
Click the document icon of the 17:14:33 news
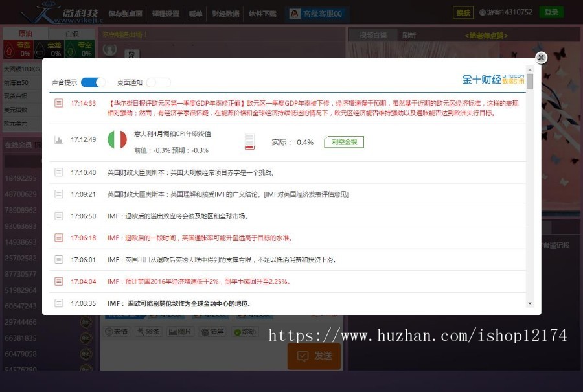(x=59, y=103)
